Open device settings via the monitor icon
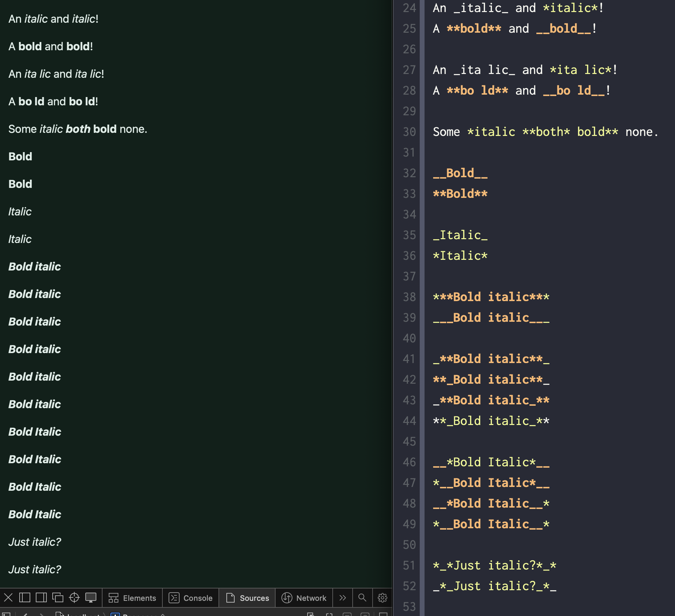The image size is (675, 616). coord(91,598)
